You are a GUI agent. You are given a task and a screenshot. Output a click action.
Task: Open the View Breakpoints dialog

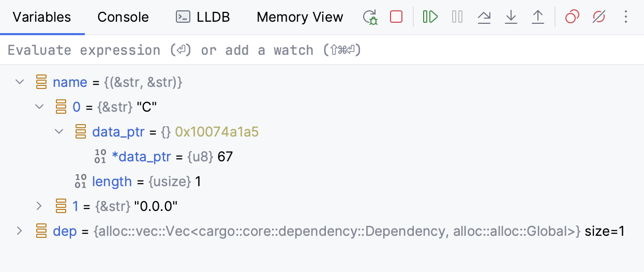point(572,17)
